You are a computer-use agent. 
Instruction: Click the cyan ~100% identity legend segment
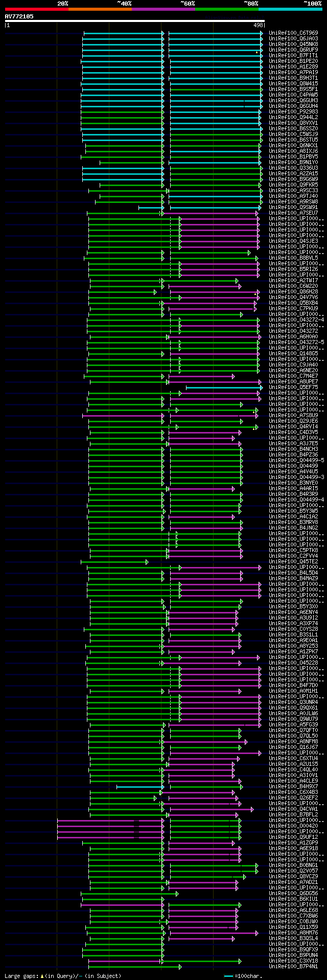(x=290, y=9)
